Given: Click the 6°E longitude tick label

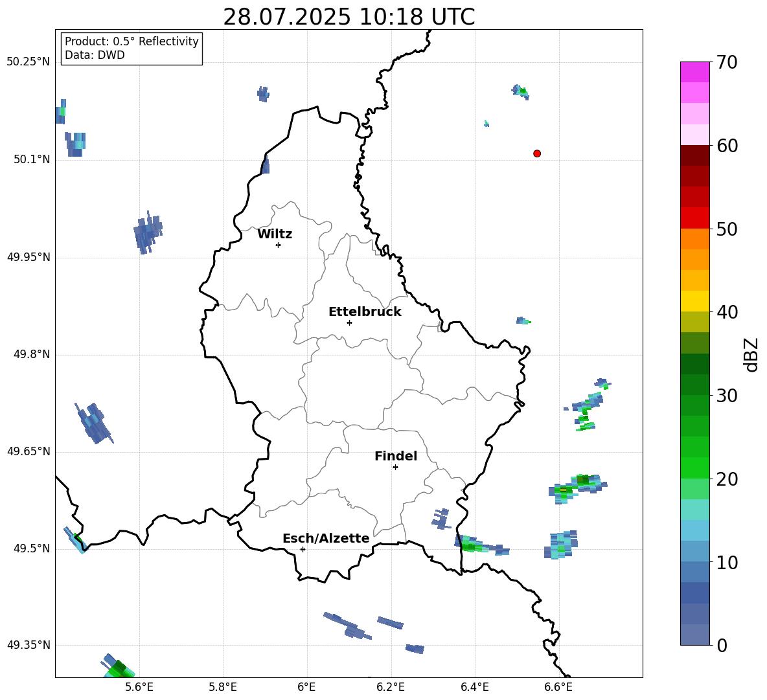Looking at the screenshot, I should [x=306, y=687].
